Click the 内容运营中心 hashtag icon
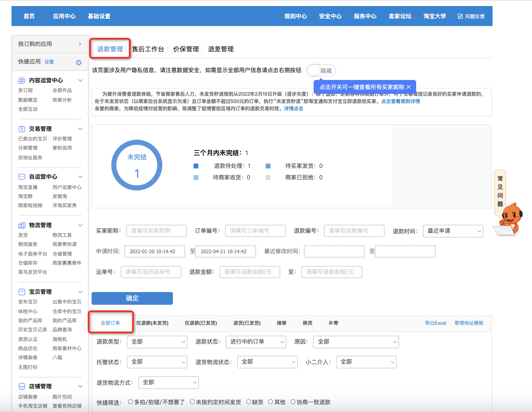The image size is (532, 412). click(x=22, y=81)
